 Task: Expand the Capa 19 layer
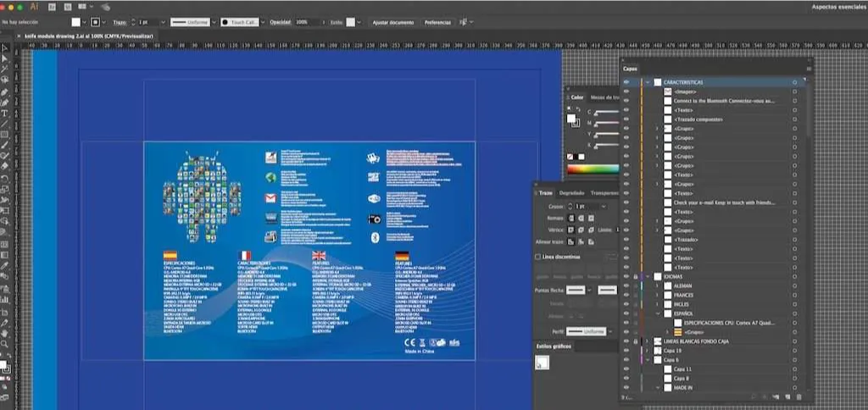click(x=648, y=351)
